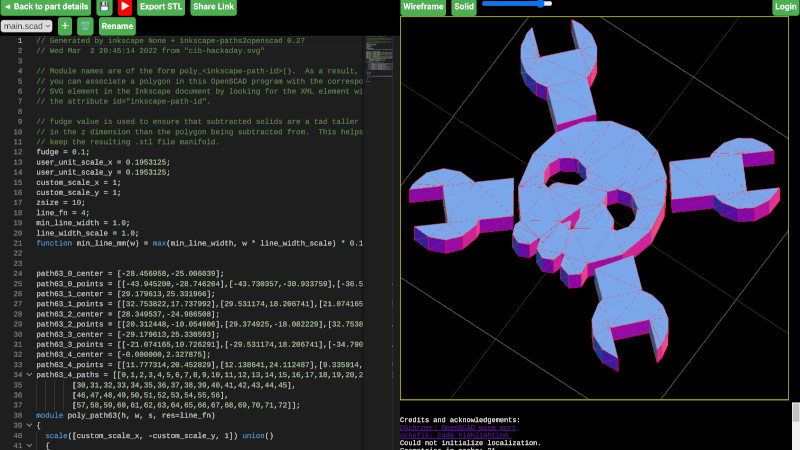Click the 'Credits and acknowledgements:' text
Viewport: 800px width, 450px height.
[x=460, y=420]
